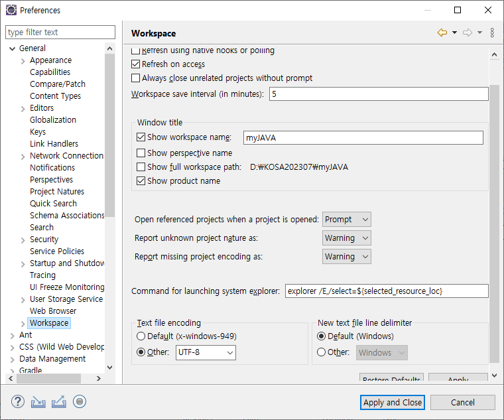Open unknown project nature Warning dropdown
The width and height of the screenshot is (504, 420).
(x=346, y=238)
